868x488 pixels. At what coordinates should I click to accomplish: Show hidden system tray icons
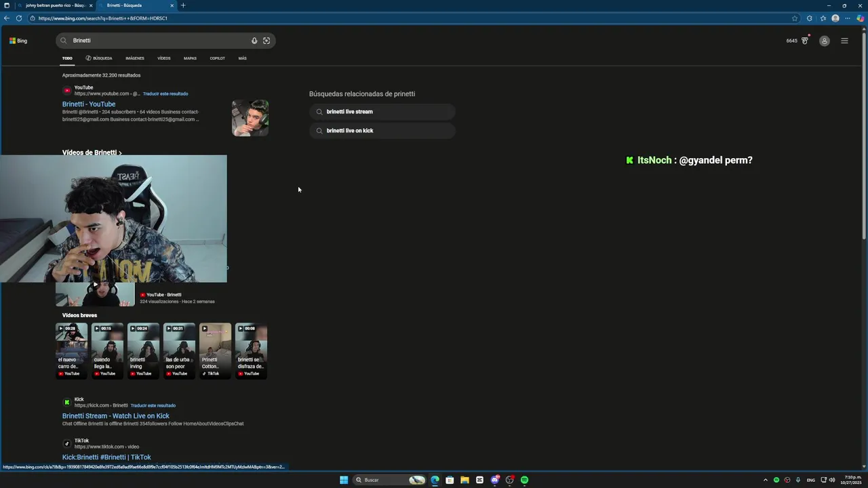[766, 480]
